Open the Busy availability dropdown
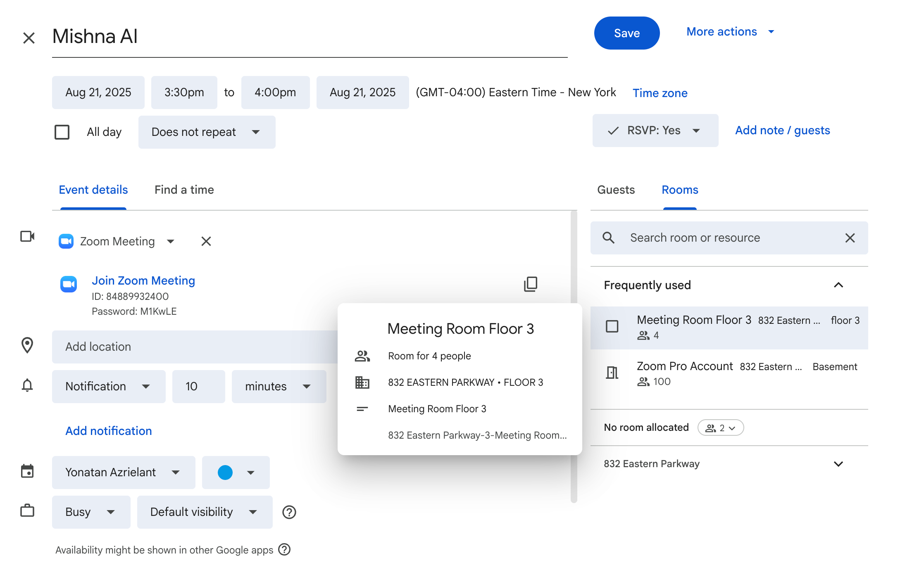The width and height of the screenshot is (924, 570). (x=91, y=512)
